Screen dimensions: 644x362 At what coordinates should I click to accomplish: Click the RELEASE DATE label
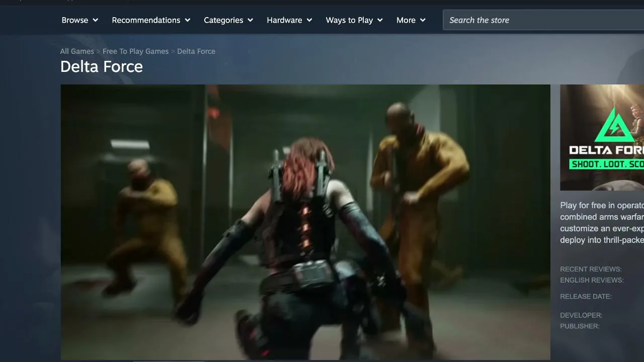[x=586, y=296]
